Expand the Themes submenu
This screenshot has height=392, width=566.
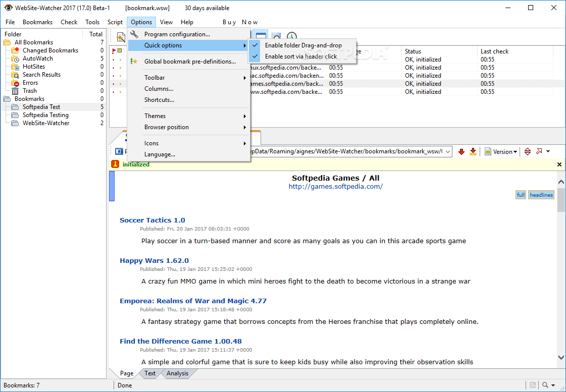click(189, 116)
